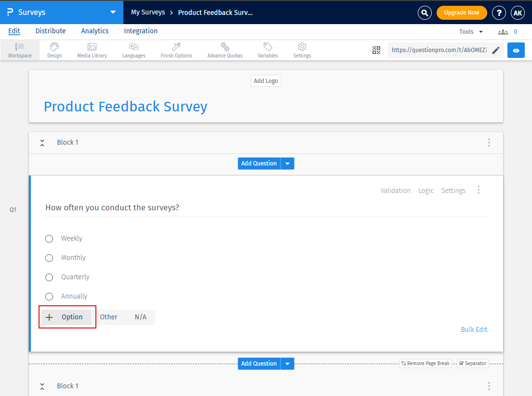The width and height of the screenshot is (532, 396).
Task: Collapse Block 1
Action: (42, 142)
